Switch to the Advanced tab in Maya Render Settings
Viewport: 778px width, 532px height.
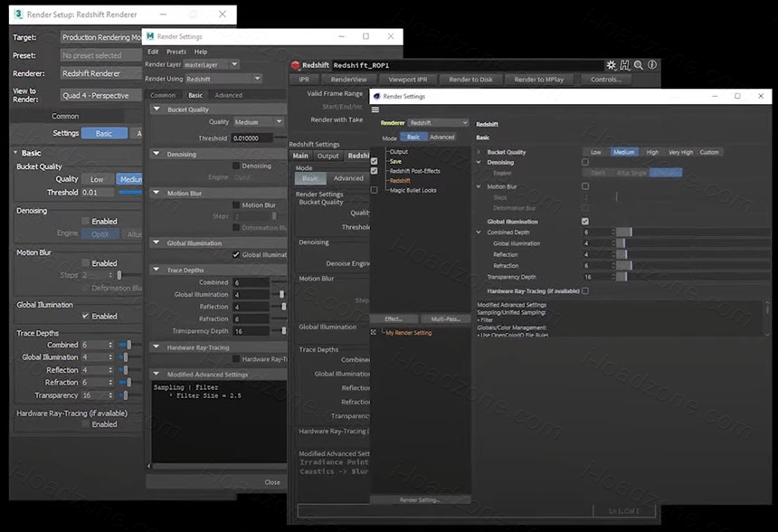click(229, 95)
